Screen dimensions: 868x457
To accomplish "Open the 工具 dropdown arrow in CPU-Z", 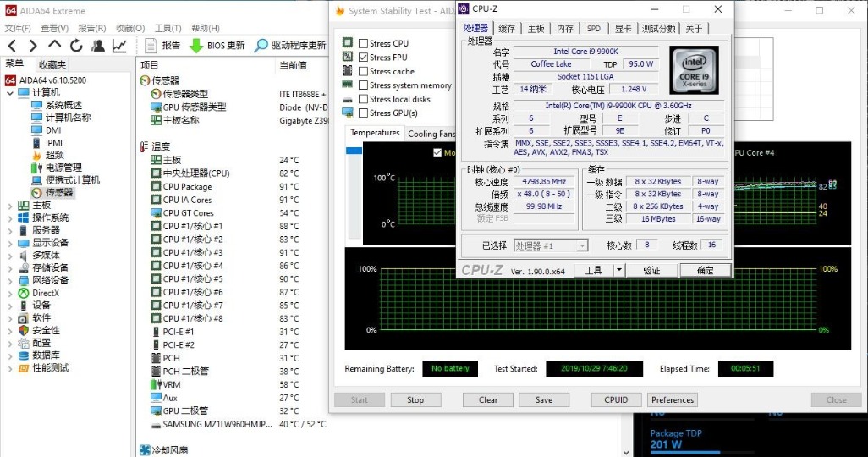I will 619,270.
